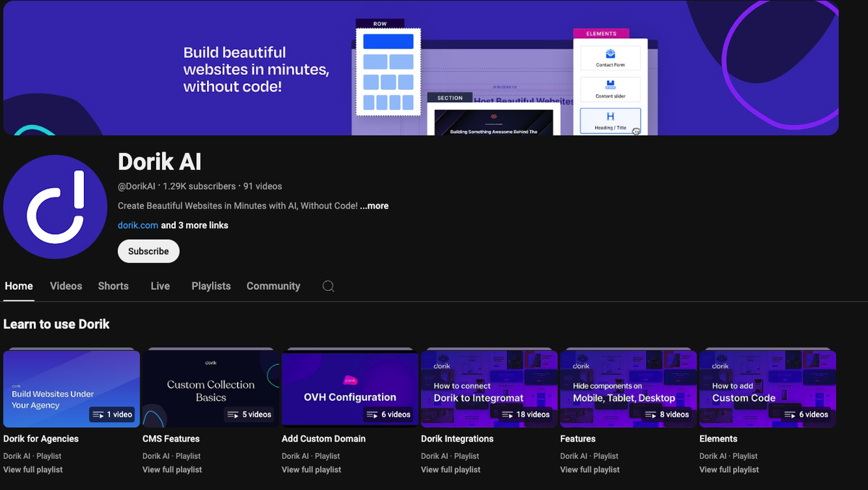The height and width of the screenshot is (490, 868).
Task: View full playlist for Add Custom Domain
Action: point(312,470)
